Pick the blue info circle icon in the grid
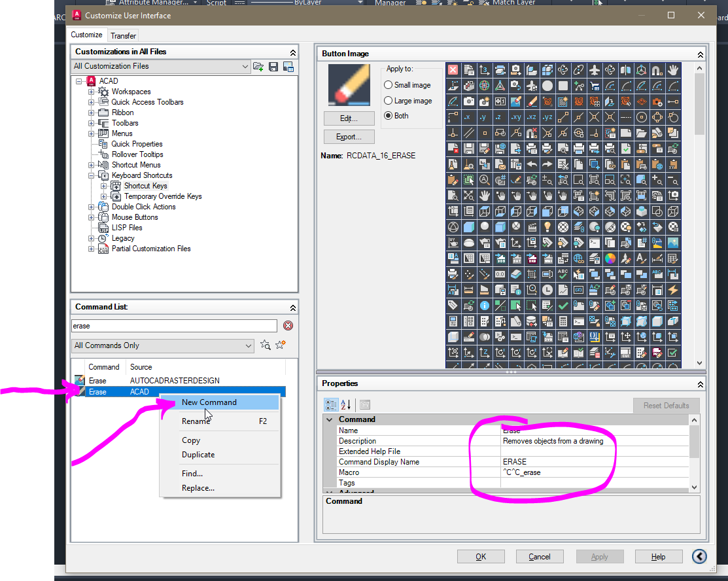The height and width of the screenshot is (581, 728). 484,306
